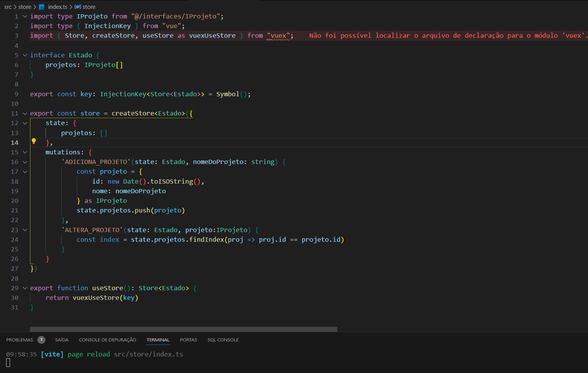The image size is (588, 373).
Task: Click the createStore identifier on line 11
Action: tap(133, 114)
